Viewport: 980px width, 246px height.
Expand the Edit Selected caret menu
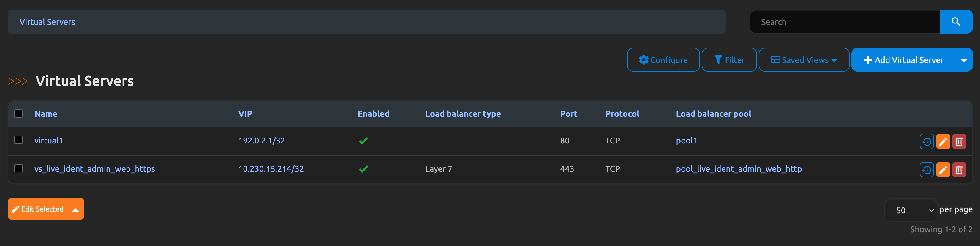point(76,209)
